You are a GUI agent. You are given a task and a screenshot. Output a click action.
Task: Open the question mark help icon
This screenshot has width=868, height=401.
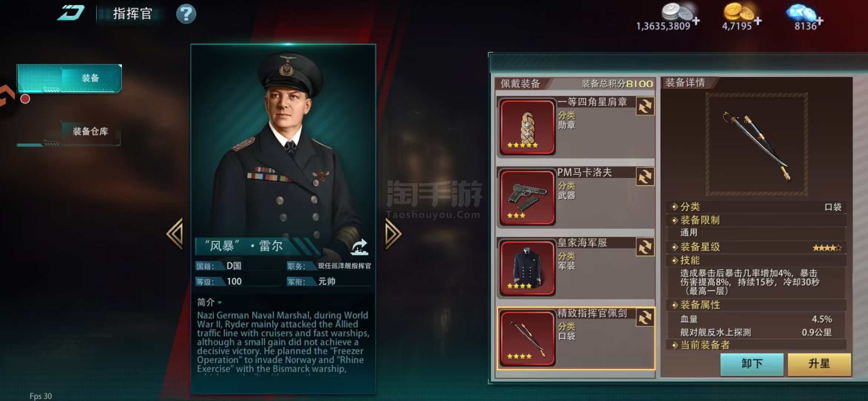click(186, 14)
